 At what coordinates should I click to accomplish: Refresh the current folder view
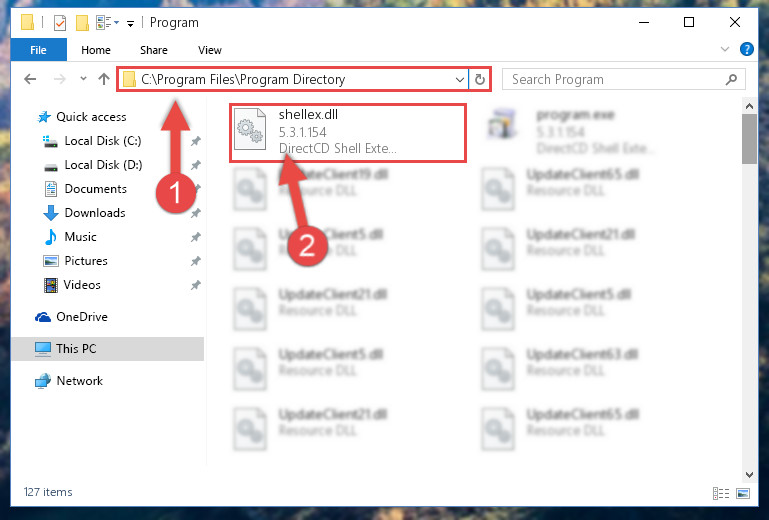(480, 79)
